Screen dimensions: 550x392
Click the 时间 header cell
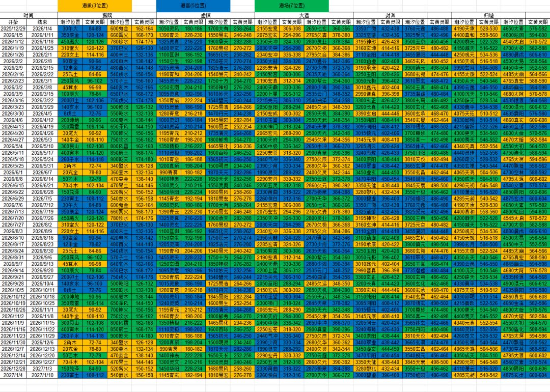pos(29,15)
